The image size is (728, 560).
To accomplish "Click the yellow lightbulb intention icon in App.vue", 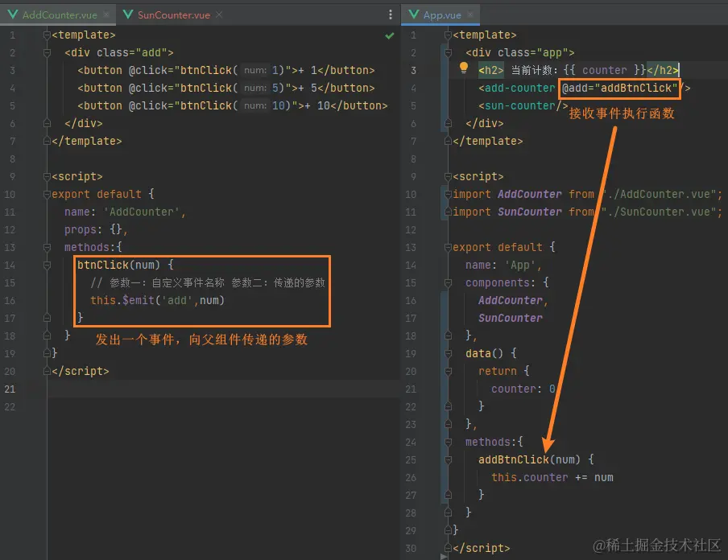I will tap(463, 68).
